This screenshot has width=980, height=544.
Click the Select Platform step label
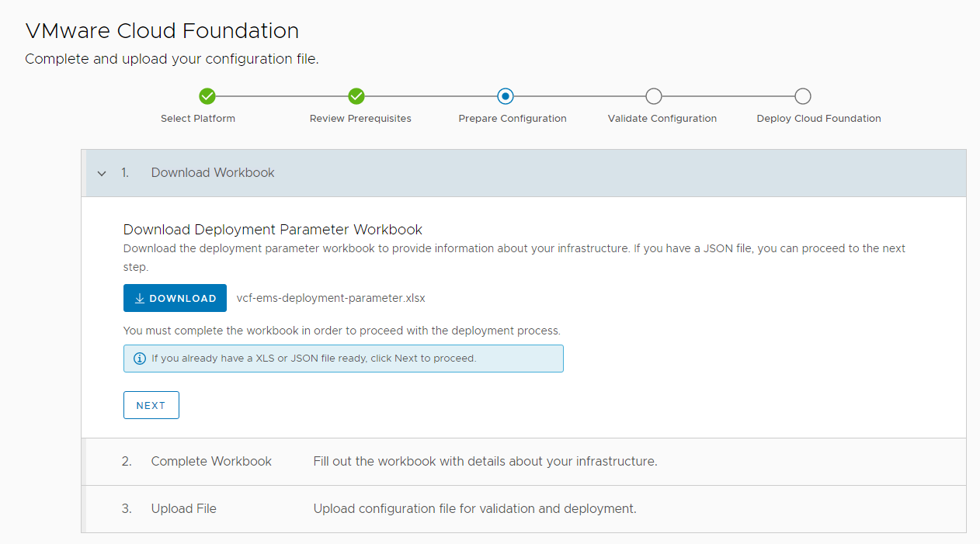pos(198,119)
